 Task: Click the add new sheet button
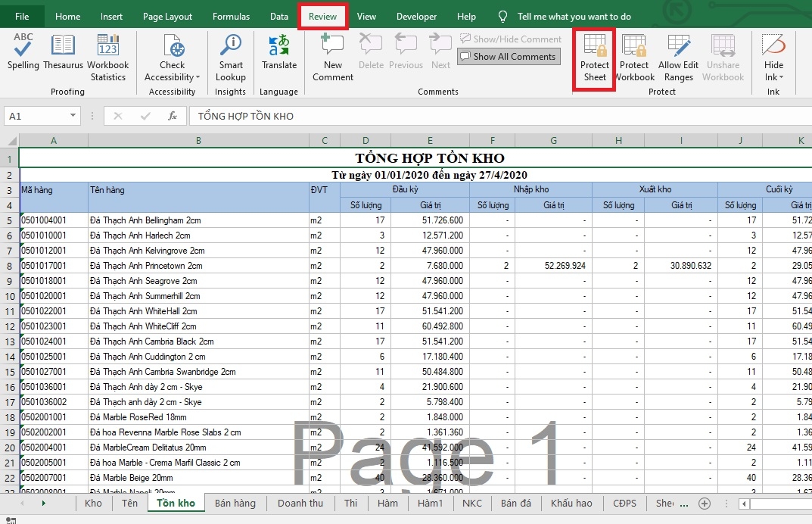tap(705, 504)
